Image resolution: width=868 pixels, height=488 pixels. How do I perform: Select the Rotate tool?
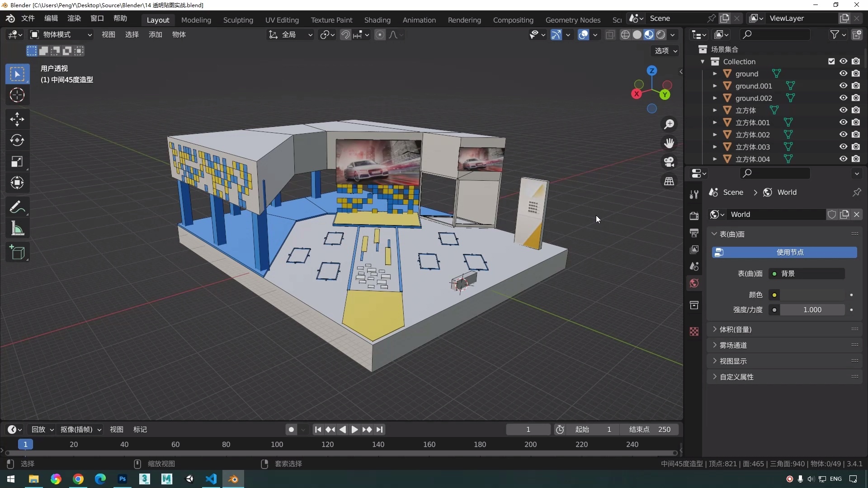17,141
